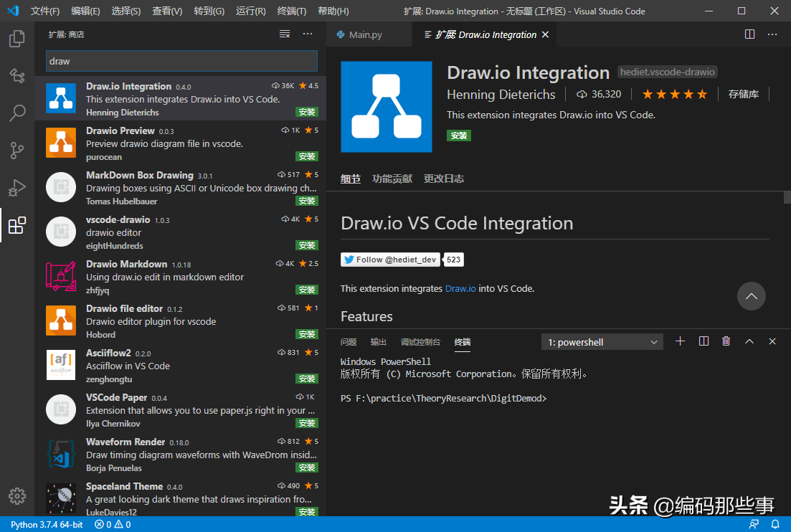791x532 pixels.
Task: Open the 运行(R) menu
Action: click(x=251, y=11)
